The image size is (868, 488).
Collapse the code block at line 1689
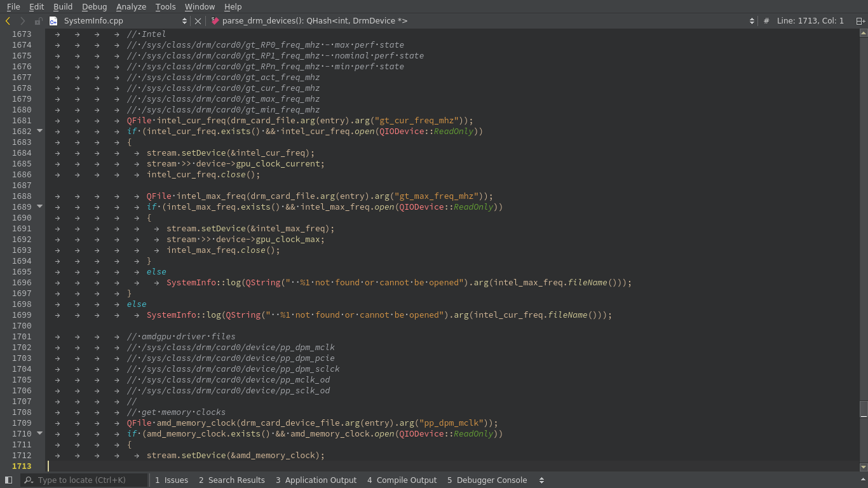point(39,207)
